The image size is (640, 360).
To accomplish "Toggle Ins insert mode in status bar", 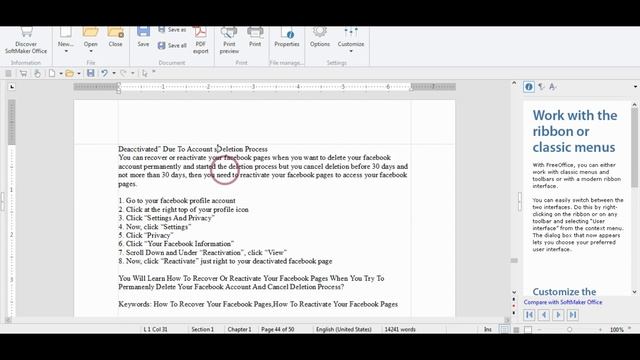I will 487,329.
